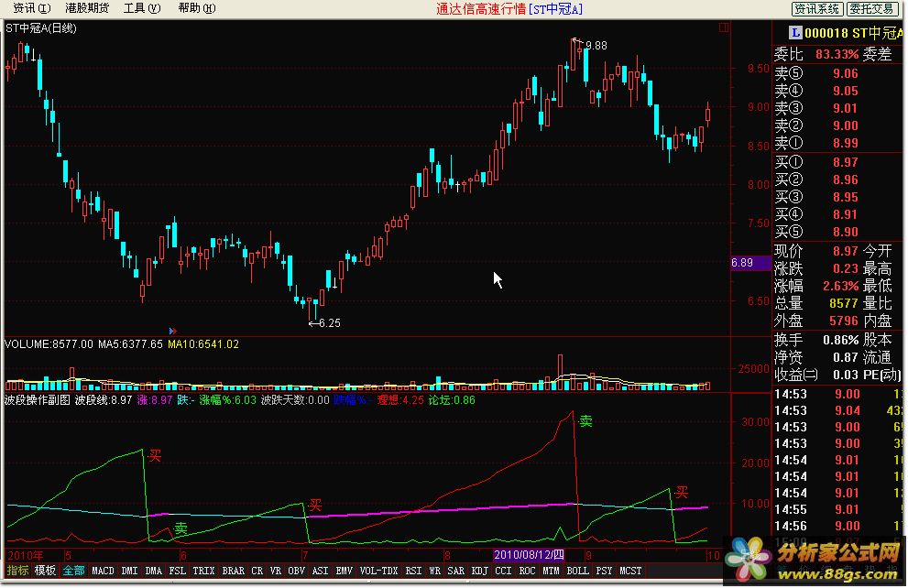Switch to the ROC indicator
The width and height of the screenshot is (908, 588).
pos(527,571)
